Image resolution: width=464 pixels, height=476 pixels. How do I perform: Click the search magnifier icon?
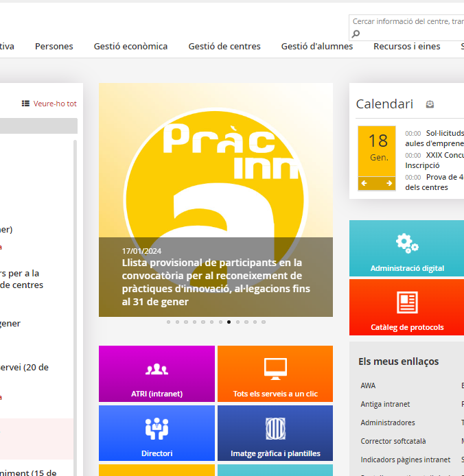(356, 34)
